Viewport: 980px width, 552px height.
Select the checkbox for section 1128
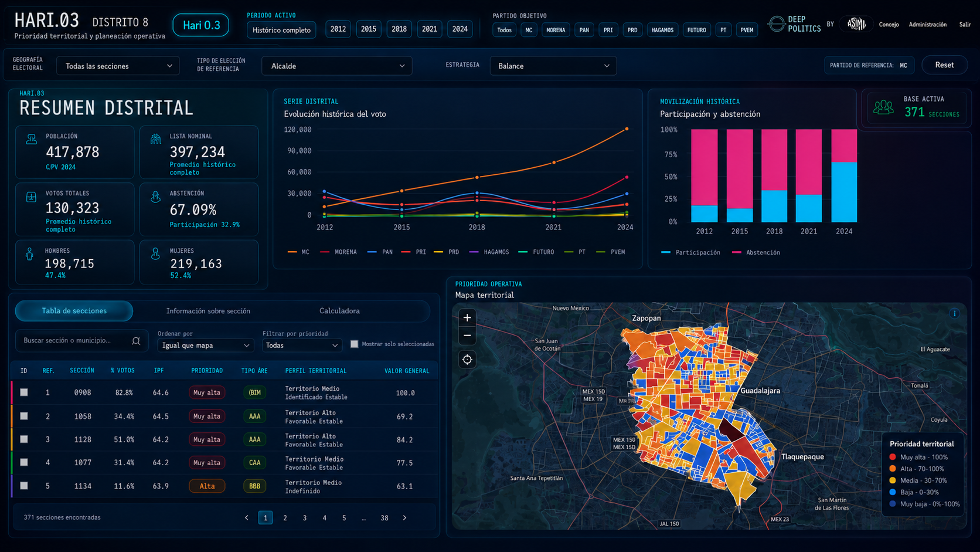(x=24, y=439)
